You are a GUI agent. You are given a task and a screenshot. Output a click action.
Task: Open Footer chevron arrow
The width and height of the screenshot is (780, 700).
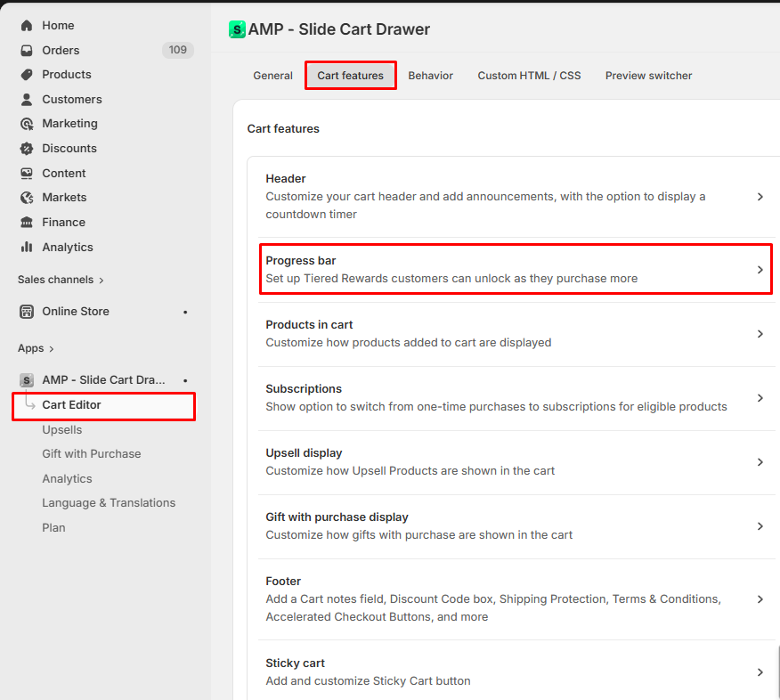[x=760, y=599]
